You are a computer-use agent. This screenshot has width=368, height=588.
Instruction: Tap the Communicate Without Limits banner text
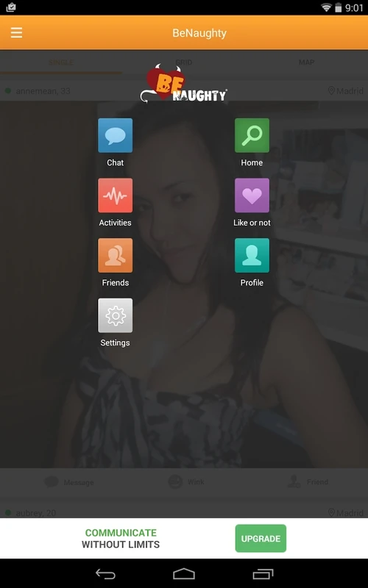121,539
